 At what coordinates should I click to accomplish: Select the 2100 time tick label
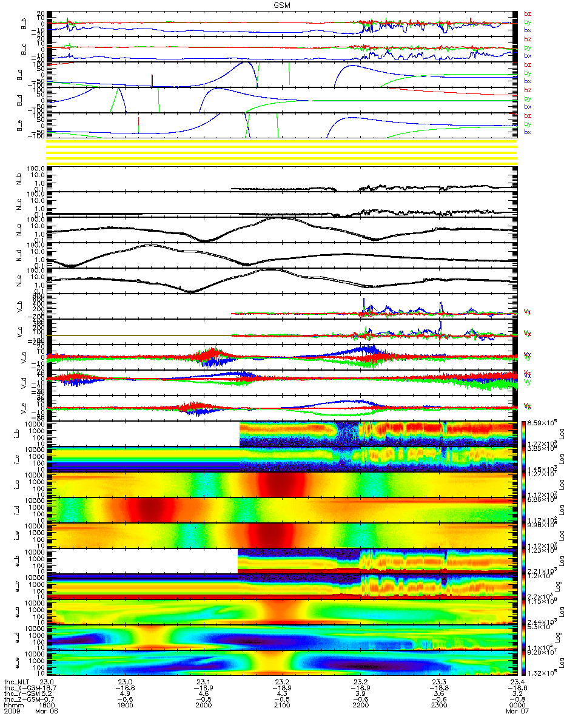pyautogui.click(x=281, y=704)
